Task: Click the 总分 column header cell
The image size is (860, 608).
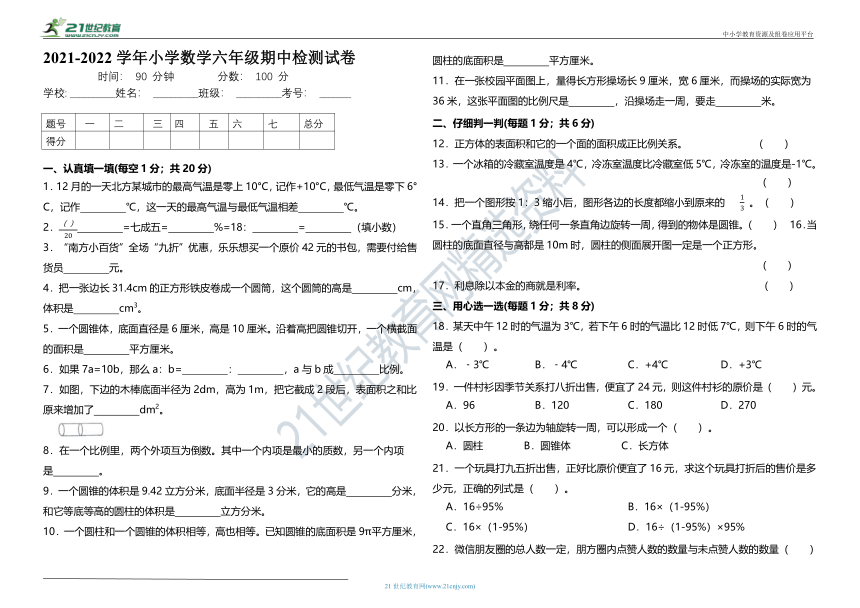Action: 317,123
